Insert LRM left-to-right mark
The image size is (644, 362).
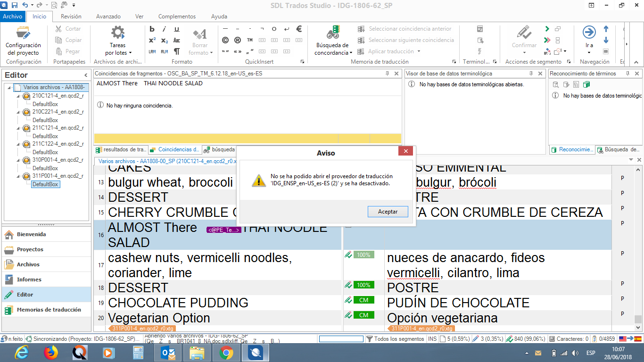point(152,51)
